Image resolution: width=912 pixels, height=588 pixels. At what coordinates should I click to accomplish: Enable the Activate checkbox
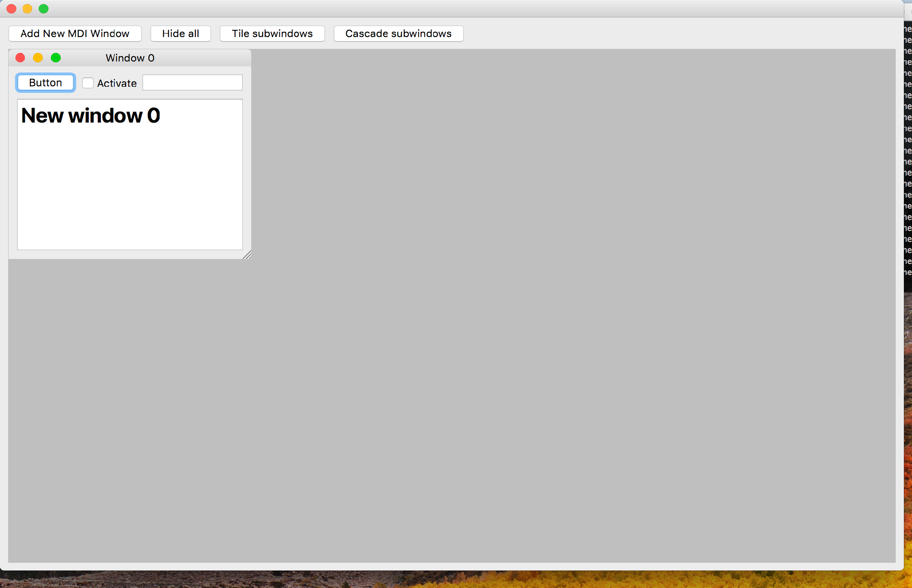(88, 83)
